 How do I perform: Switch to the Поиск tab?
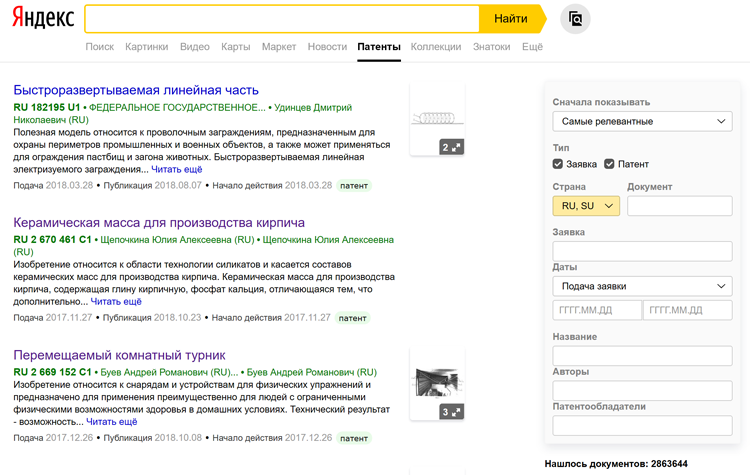99,47
